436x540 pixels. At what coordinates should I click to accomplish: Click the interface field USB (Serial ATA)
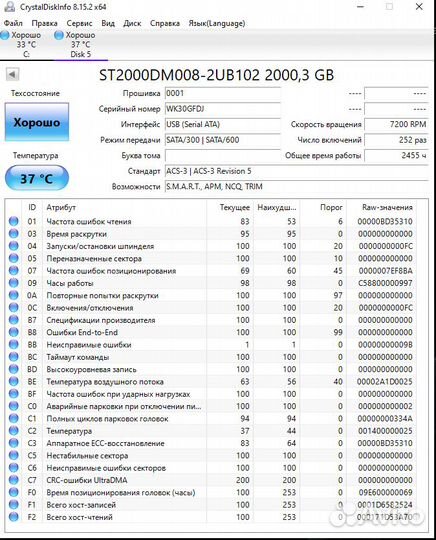[x=222, y=124]
